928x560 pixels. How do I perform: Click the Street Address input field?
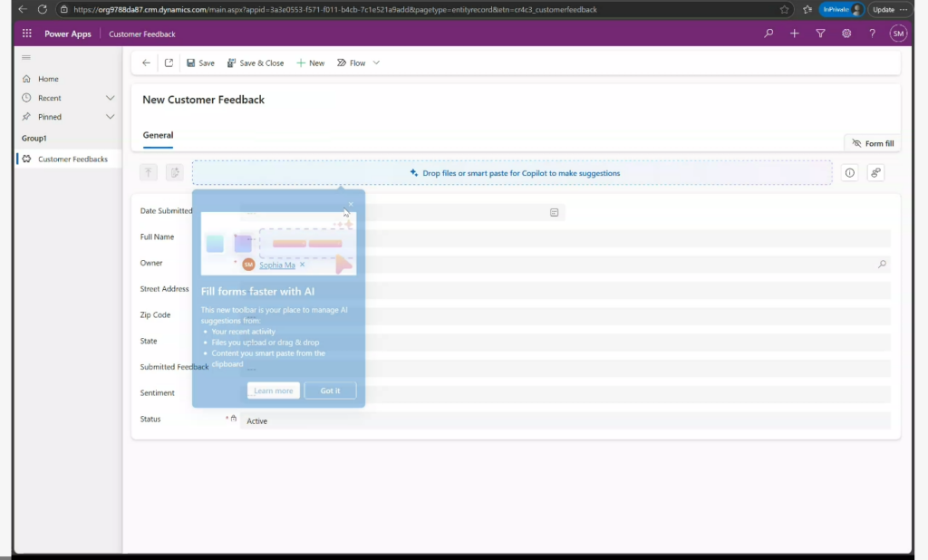tap(565, 290)
